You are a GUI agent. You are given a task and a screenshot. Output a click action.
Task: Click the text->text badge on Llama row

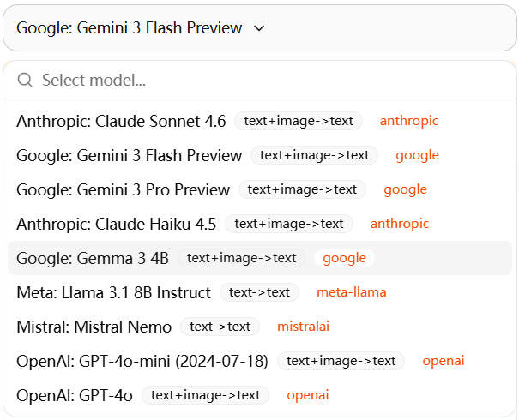click(260, 292)
